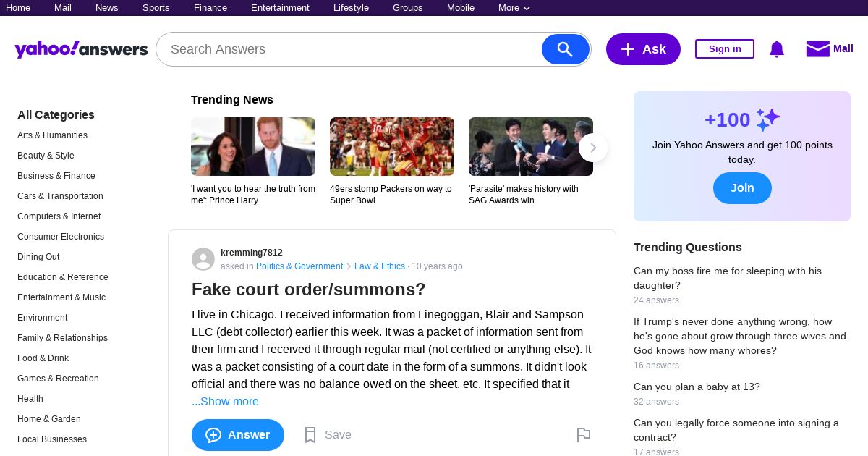Select Home & Garden category
The height and width of the screenshot is (456, 868).
click(x=49, y=419)
